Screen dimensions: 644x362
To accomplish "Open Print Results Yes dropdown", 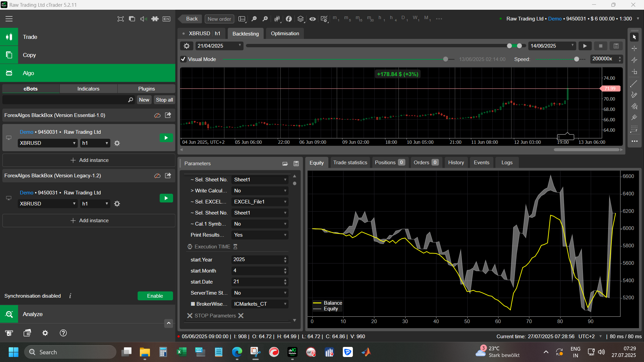I will (260, 235).
